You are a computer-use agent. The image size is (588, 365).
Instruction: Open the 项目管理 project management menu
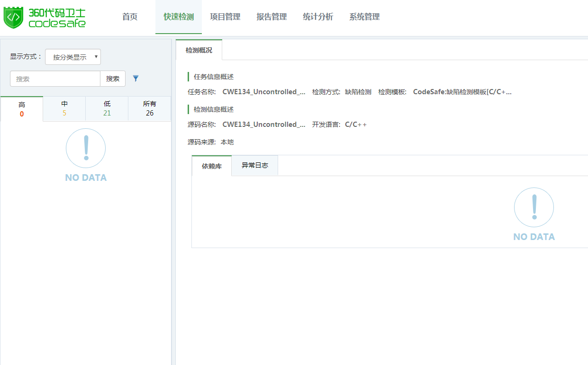pyautogui.click(x=225, y=17)
